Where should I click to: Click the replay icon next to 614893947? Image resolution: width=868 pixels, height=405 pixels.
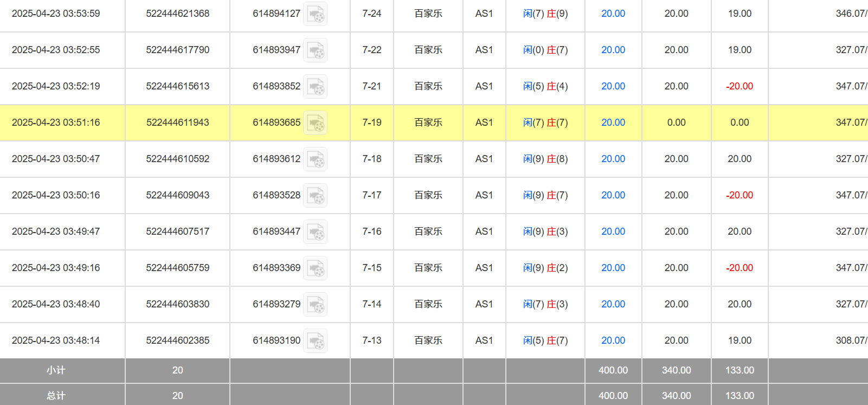click(x=315, y=50)
